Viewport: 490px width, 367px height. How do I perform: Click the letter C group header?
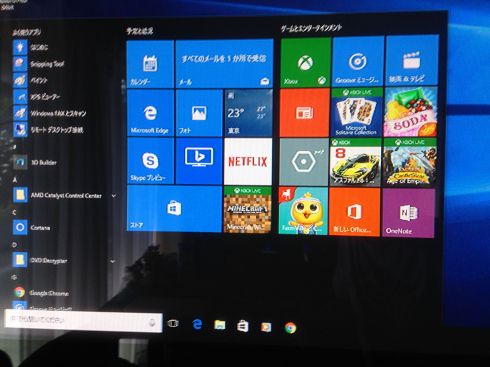click(14, 212)
